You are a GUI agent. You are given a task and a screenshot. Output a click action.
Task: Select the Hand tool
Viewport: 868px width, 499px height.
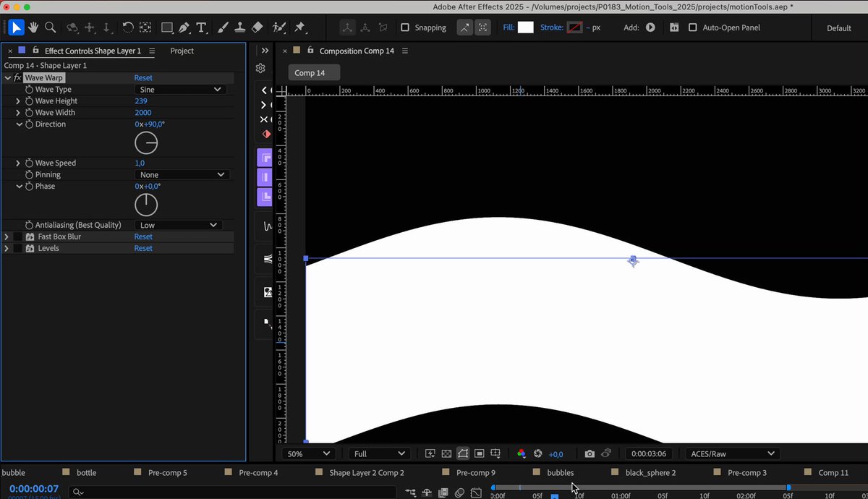[x=33, y=27]
